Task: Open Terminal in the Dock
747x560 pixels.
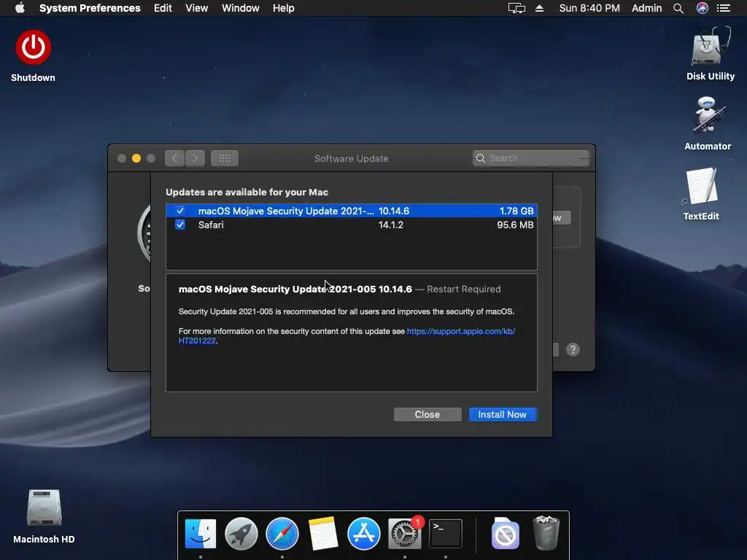Action: coord(446,533)
